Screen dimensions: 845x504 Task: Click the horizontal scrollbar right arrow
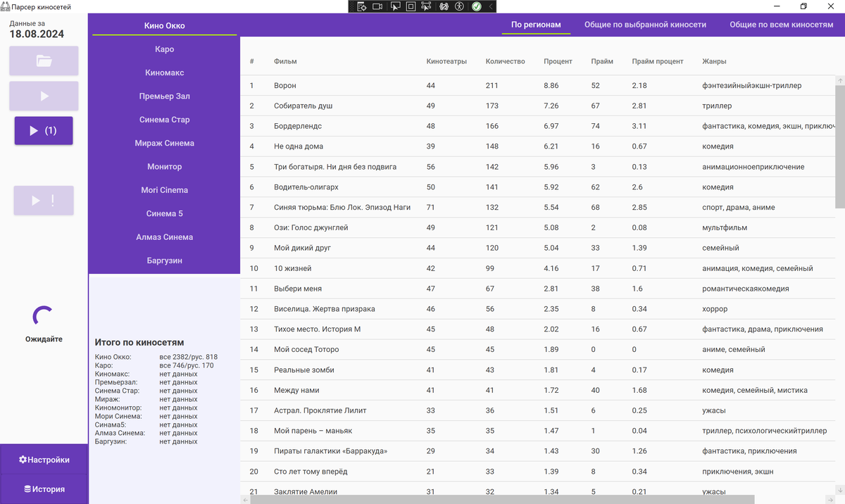coord(830,499)
